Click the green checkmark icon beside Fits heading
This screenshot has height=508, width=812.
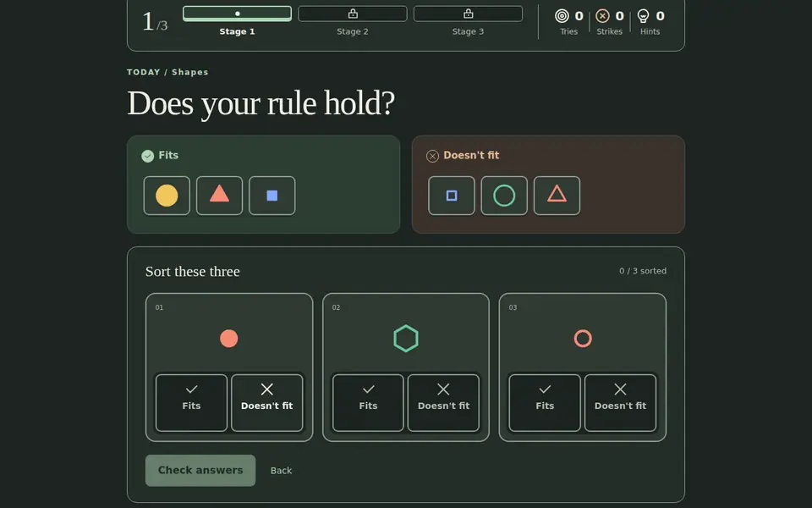point(147,156)
